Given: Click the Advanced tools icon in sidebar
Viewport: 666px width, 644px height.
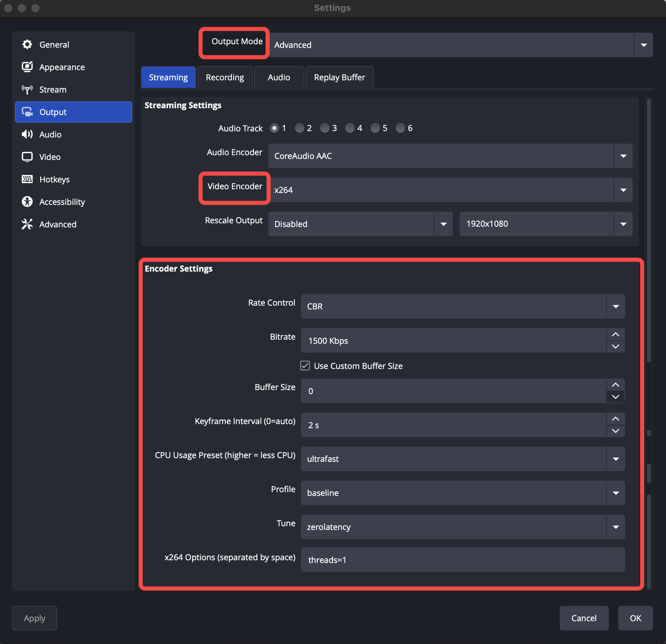Looking at the screenshot, I should (27, 224).
